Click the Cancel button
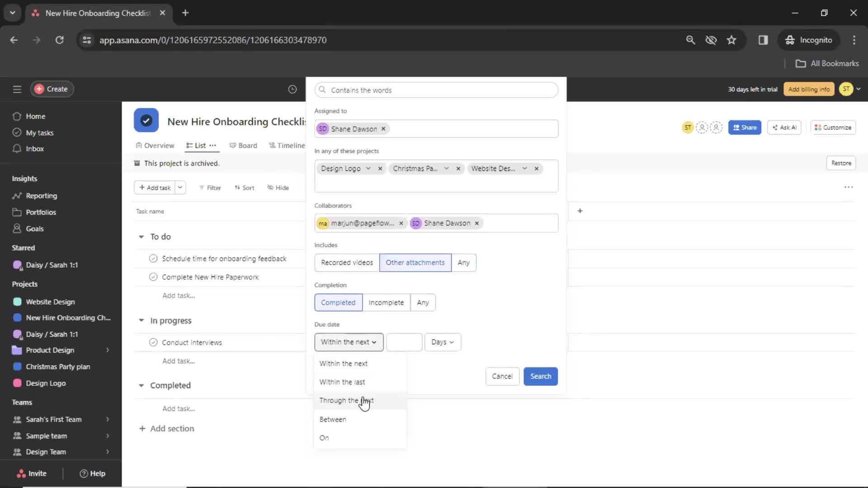Viewport: 868px width, 488px height. [502, 376]
